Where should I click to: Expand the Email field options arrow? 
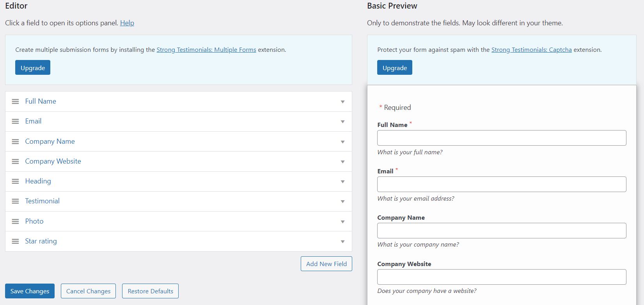tap(342, 122)
